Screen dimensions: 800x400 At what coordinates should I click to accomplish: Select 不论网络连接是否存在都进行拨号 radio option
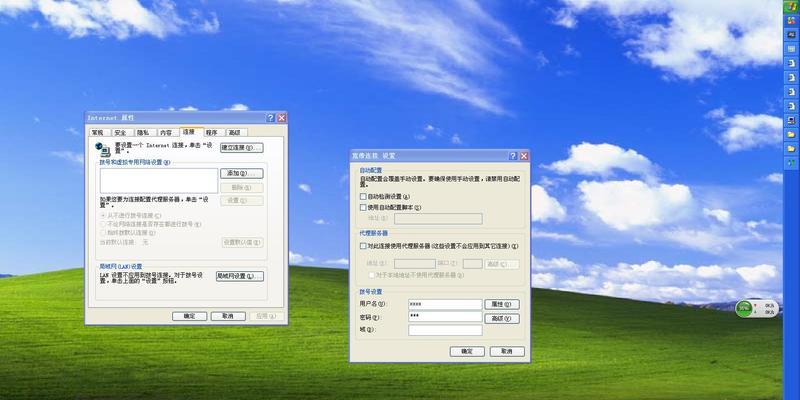point(104,224)
